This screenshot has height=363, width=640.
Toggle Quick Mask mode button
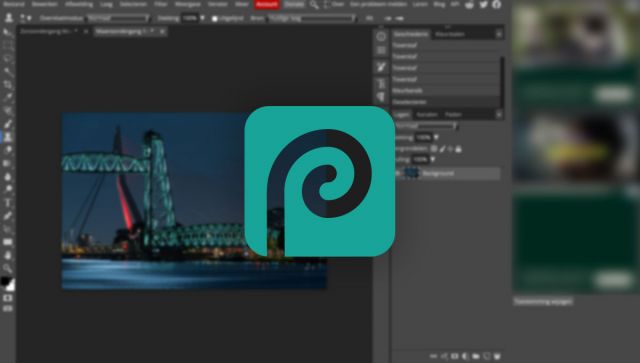pos(7,298)
